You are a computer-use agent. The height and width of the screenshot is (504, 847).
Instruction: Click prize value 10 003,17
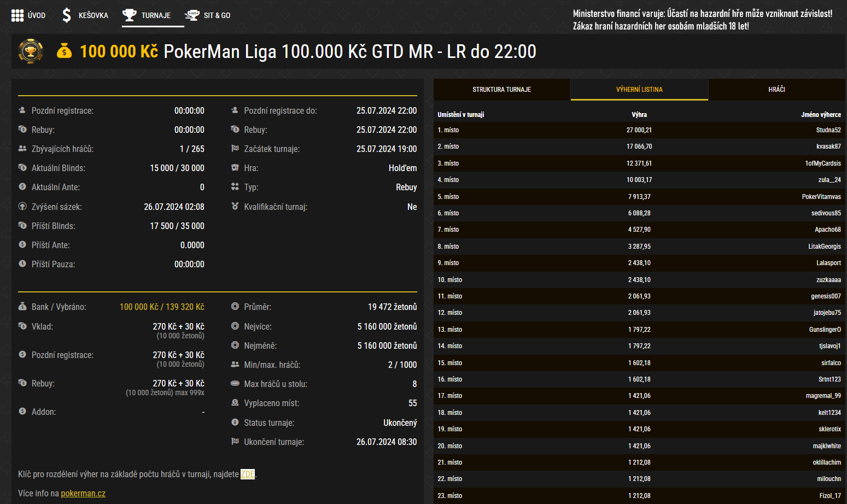tap(639, 180)
